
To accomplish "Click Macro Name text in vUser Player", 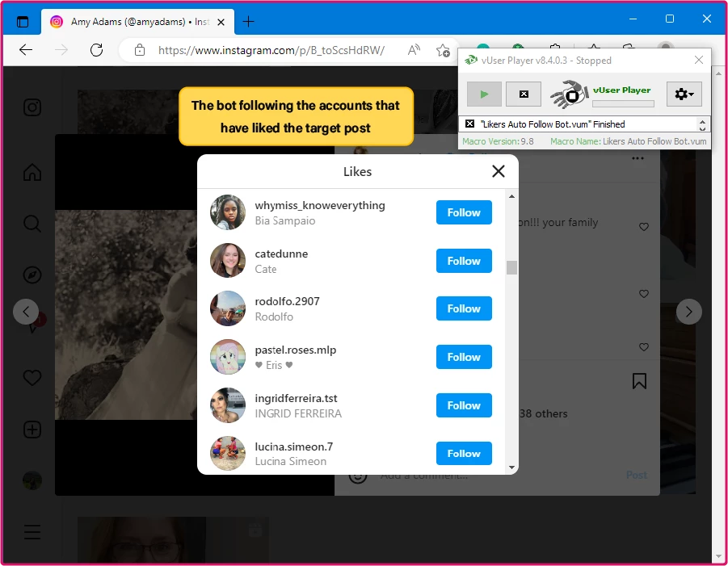I will click(x=628, y=141).
